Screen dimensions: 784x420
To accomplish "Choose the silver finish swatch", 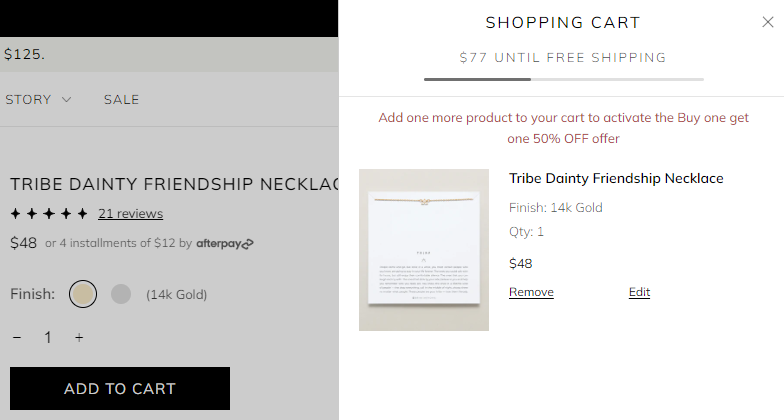I will 121,294.
